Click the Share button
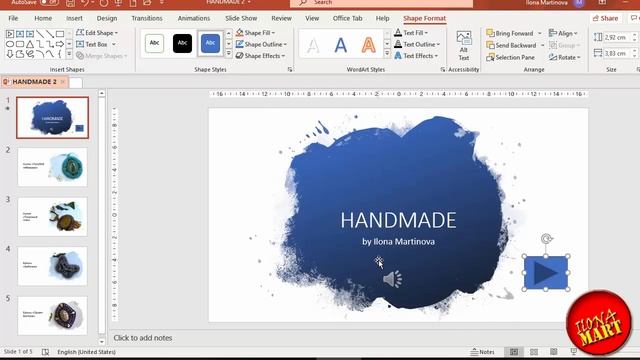Viewport: 640px width, 360px height. coord(605,18)
